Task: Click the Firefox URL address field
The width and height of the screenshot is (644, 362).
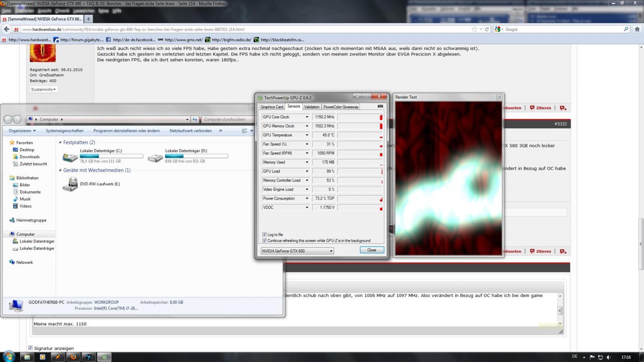Action: point(246,29)
